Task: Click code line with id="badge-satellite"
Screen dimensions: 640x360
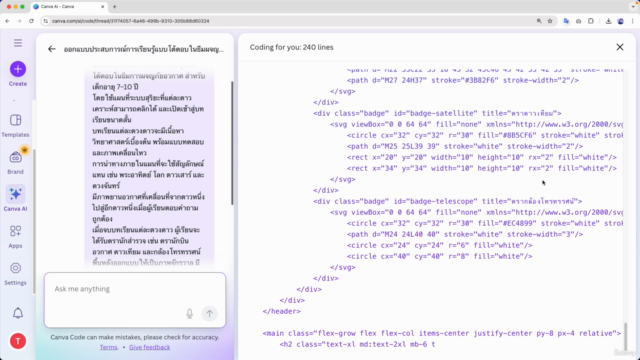Action: [437, 113]
